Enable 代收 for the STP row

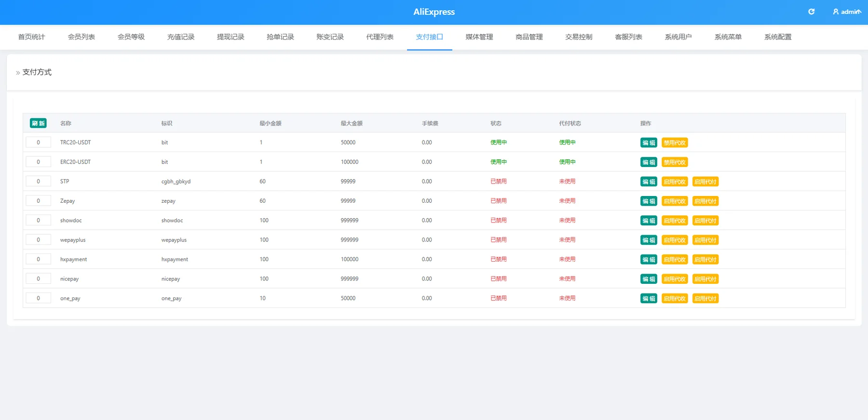click(x=675, y=182)
